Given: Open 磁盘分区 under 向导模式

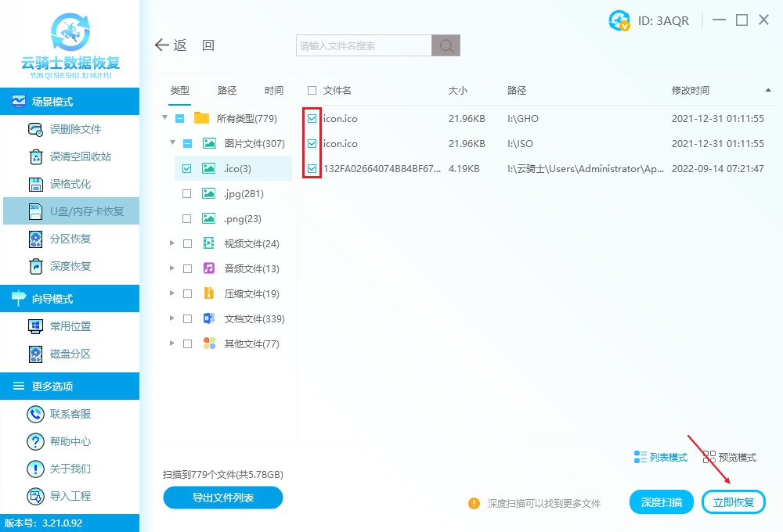Looking at the screenshot, I should 70,354.
